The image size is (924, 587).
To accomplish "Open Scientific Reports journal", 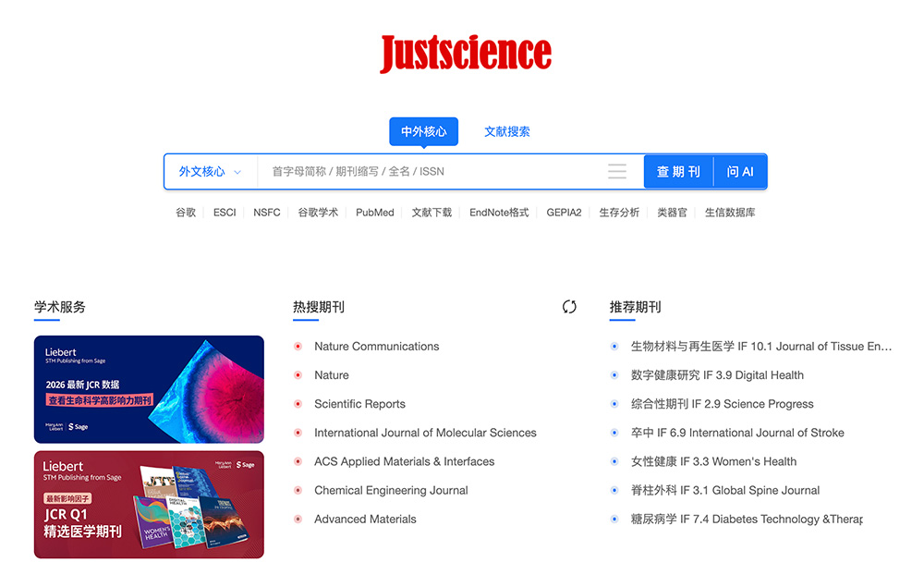I will [x=359, y=404].
